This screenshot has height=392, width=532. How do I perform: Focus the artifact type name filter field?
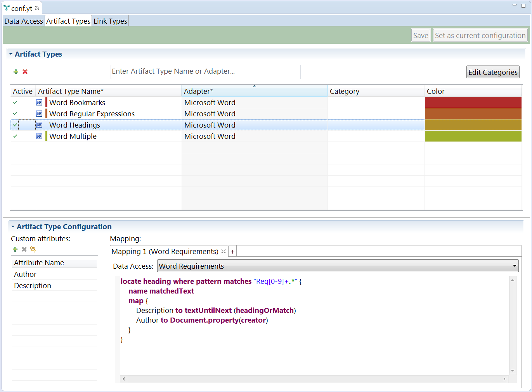pyautogui.click(x=205, y=71)
